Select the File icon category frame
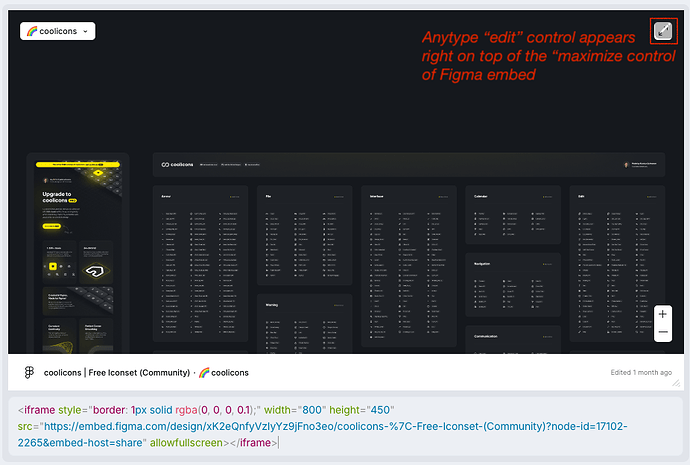This screenshot has width=690, height=465. pyautogui.click(x=305, y=235)
